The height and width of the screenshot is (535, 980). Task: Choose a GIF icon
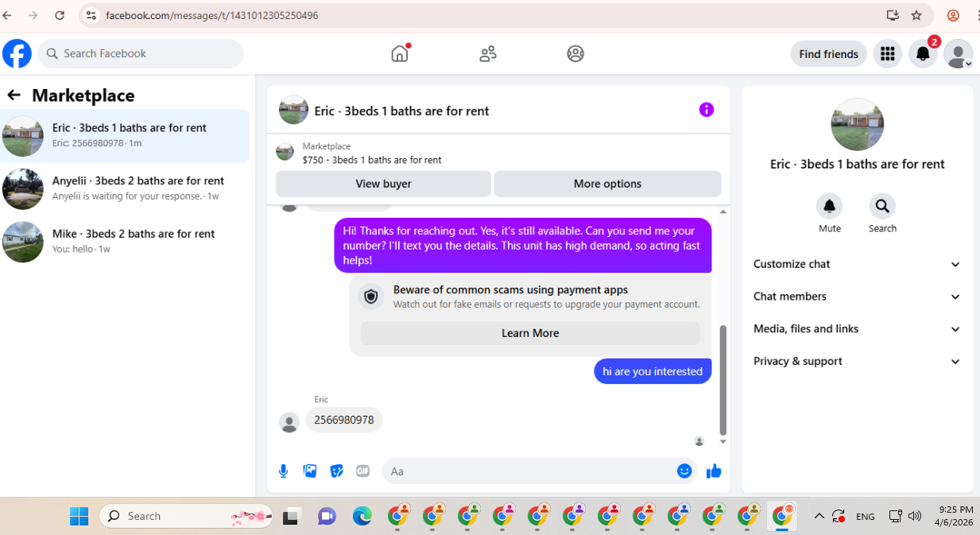(x=362, y=471)
